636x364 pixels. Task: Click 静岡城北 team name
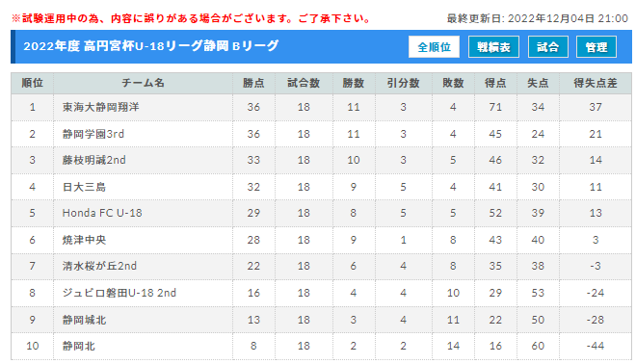click(84, 320)
